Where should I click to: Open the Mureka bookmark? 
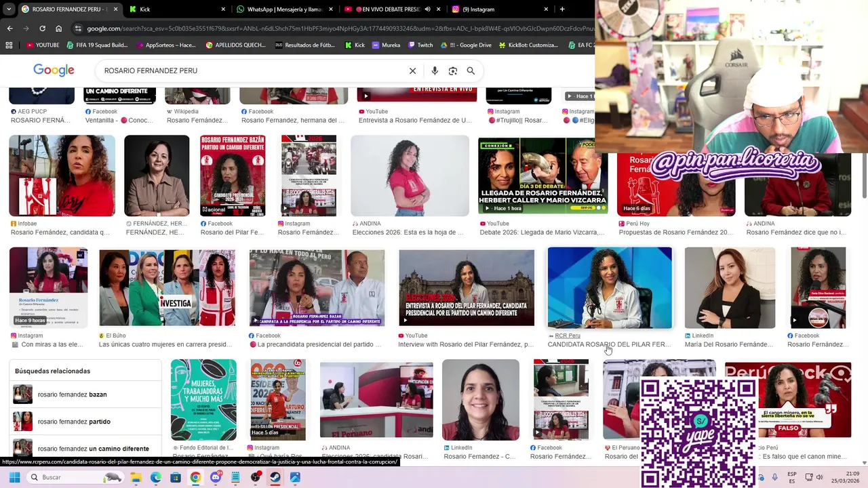[x=387, y=45]
